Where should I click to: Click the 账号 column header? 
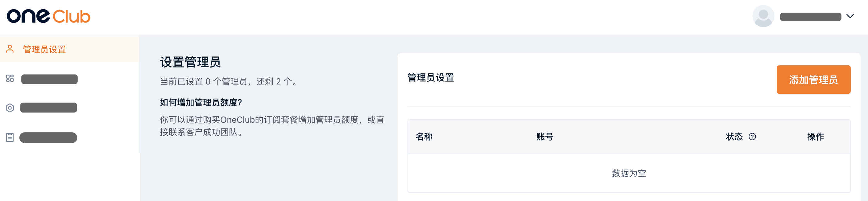pyautogui.click(x=544, y=137)
